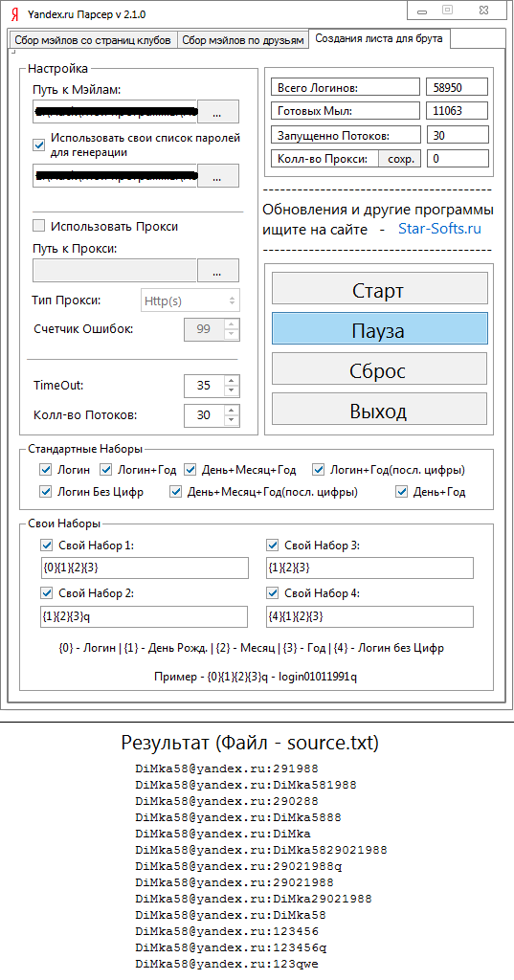Toggle День+Месяц+Год(посл. цифры) checkbox
514x980 pixels.
pyautogui.click(x=176, y=492)
